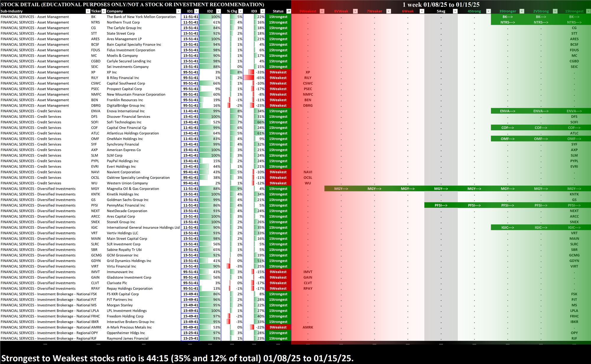Open the Ticker column filter dropdown
Viewport: 591px width, 364px height.
pyautogui.click(x=104, y=11)
